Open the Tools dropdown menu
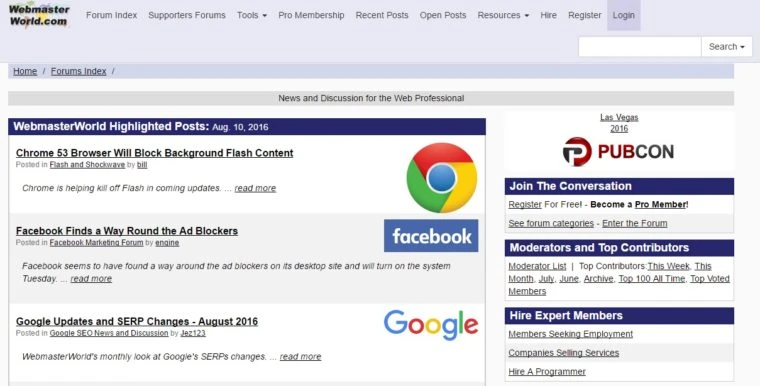760x386 pixels. (x=252, y=15)
